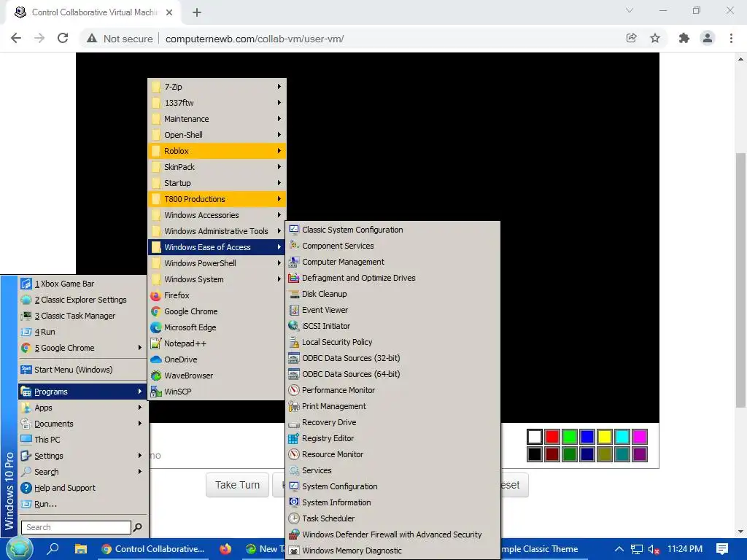
Task: Pick the yellow color swatch
Action: click(605, 437)
